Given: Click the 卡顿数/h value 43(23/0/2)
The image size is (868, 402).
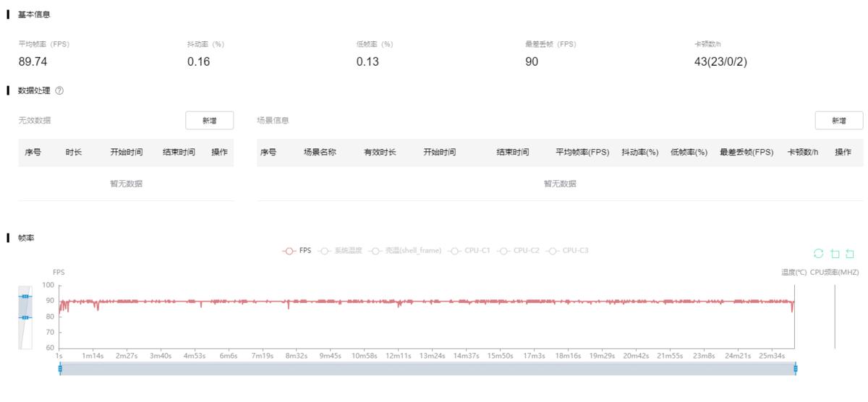Looking at the screenshot, I should [720, 61].
